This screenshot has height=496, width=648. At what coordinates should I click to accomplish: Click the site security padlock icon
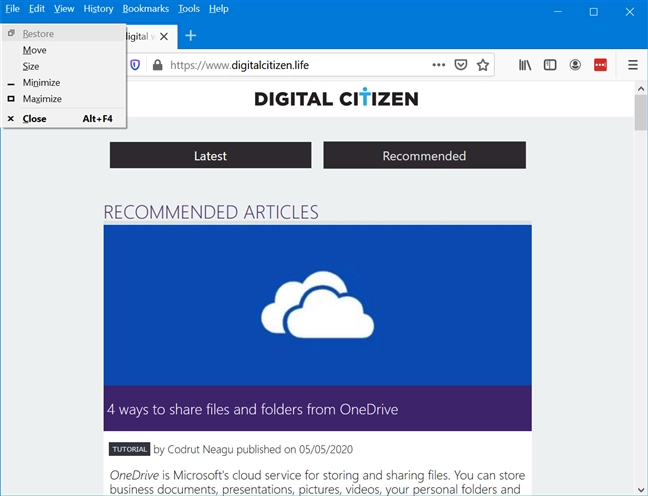[x=157, y=65]
